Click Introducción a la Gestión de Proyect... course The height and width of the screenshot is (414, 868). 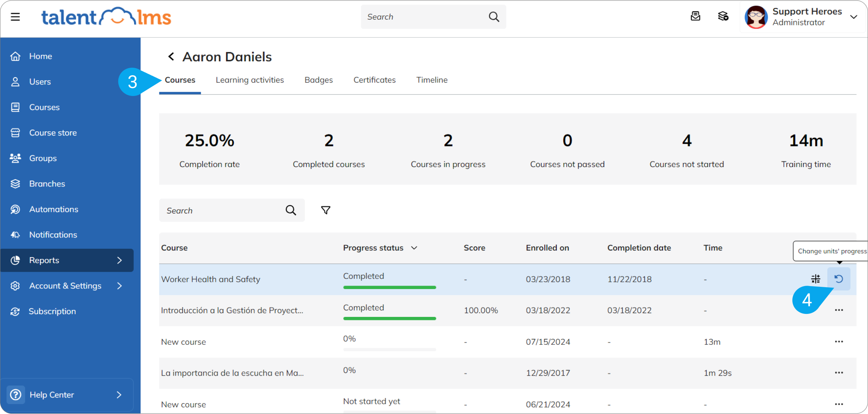(232, 310)
